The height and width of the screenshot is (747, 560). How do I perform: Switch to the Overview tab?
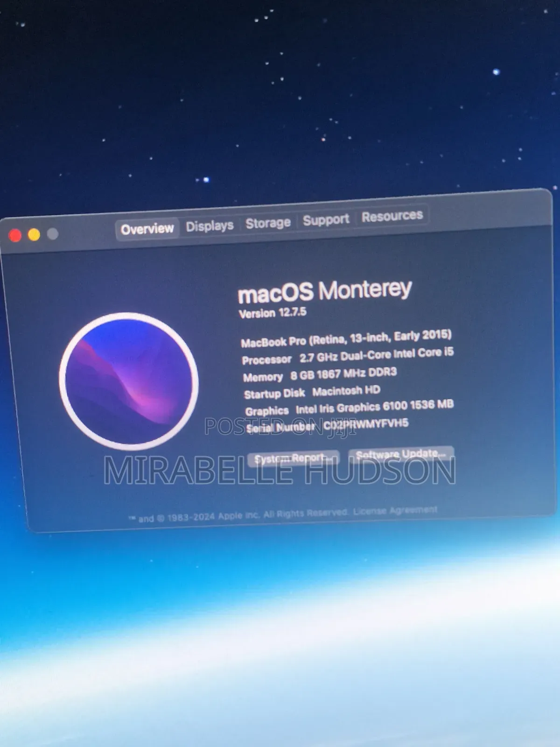point(147,229)
